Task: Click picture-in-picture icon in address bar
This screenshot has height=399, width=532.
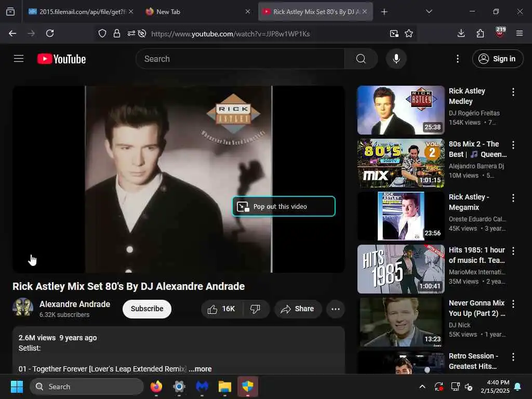Action: point(394,33)
